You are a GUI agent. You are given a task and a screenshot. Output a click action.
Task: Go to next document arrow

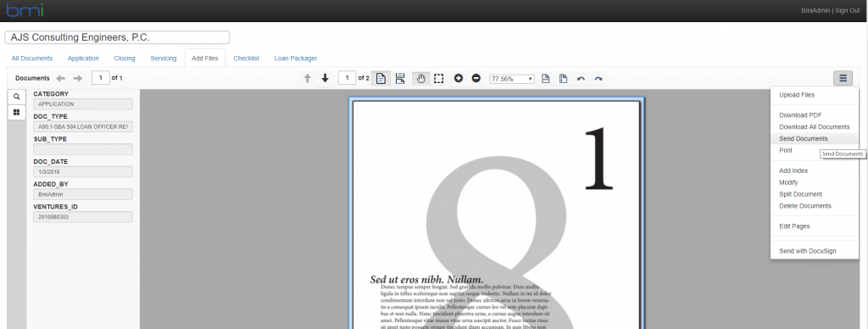77,79
